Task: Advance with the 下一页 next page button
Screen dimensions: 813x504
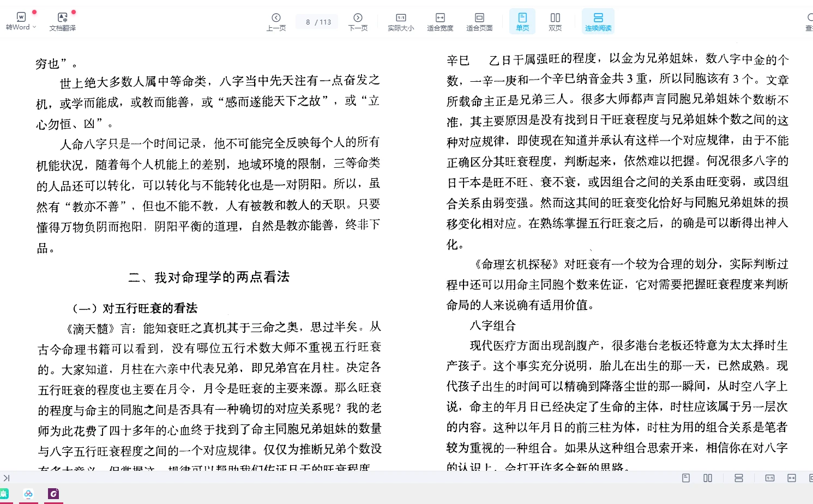Action: 358,18
